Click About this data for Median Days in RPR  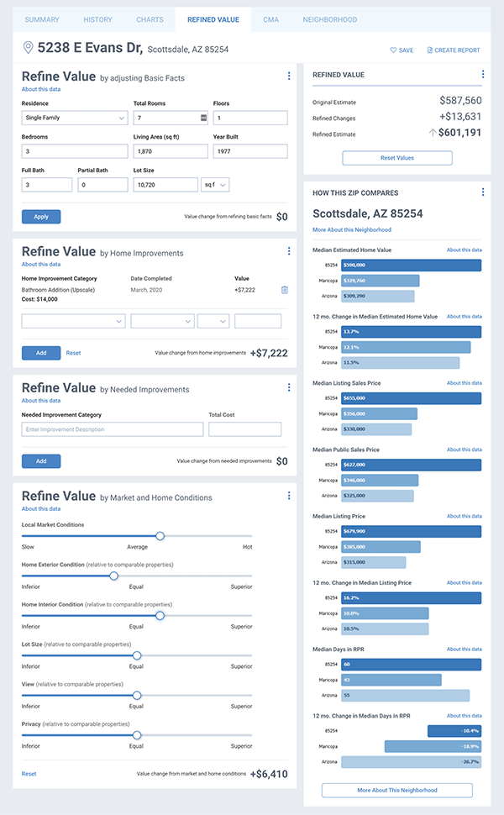click(x=464, y=649)
